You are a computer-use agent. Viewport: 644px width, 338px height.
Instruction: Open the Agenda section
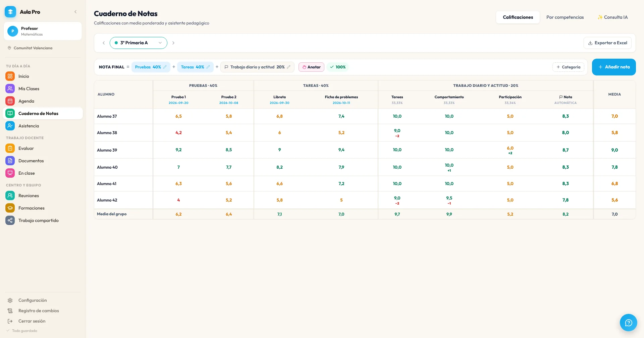[x=43, y=101]
